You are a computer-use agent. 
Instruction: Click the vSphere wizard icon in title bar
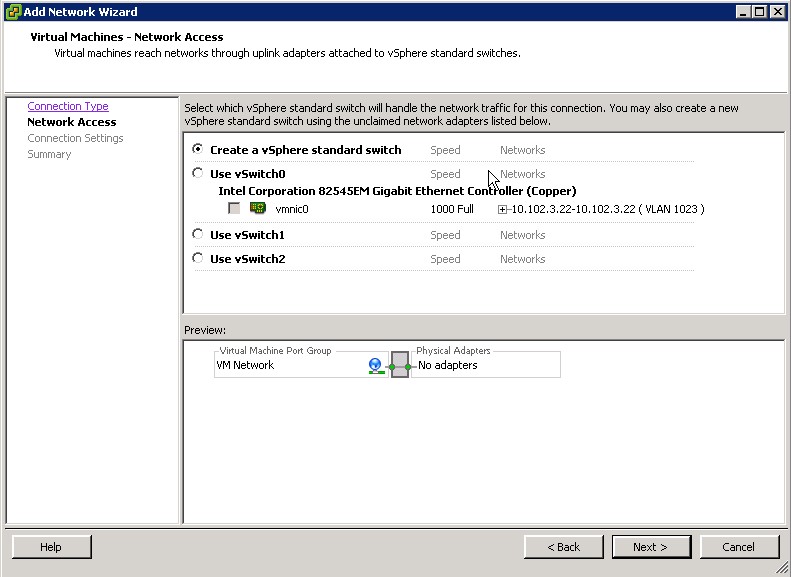point(12,12)
